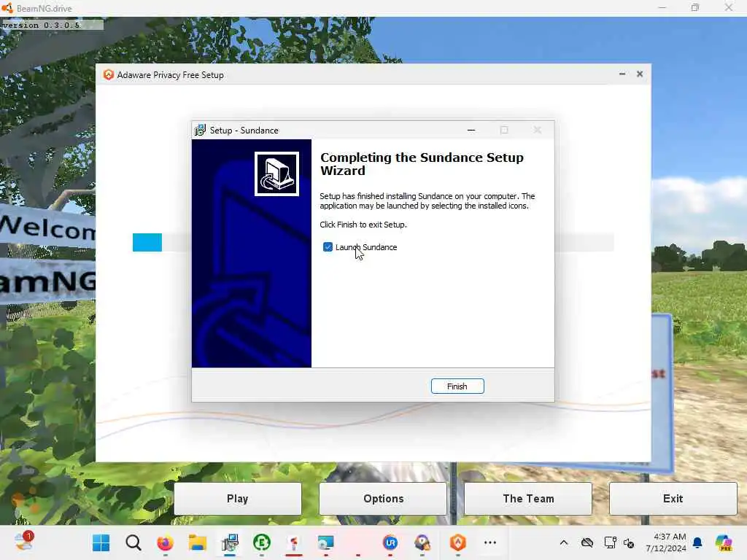Open the Windows Start menu
The height and width of the screenshot is (560, 747).
pos(101,542)
